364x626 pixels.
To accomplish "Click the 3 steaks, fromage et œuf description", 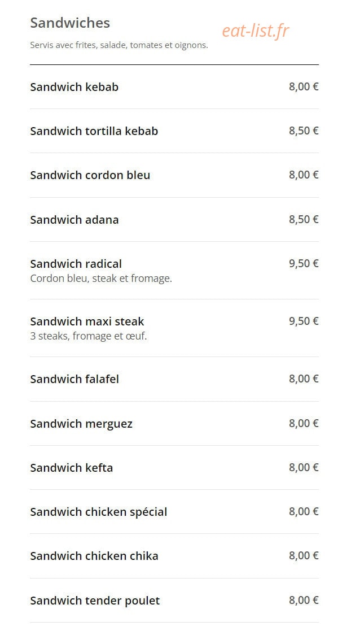I will [89, 336].
